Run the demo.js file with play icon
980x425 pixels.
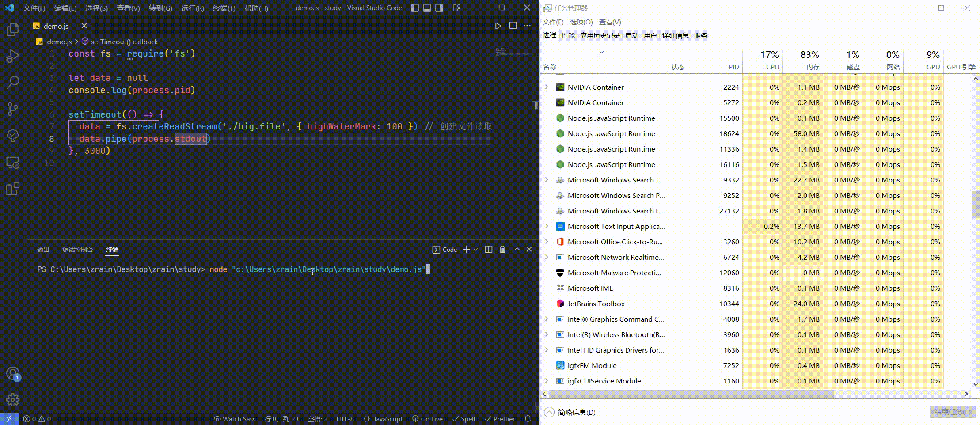coord(498,26)
